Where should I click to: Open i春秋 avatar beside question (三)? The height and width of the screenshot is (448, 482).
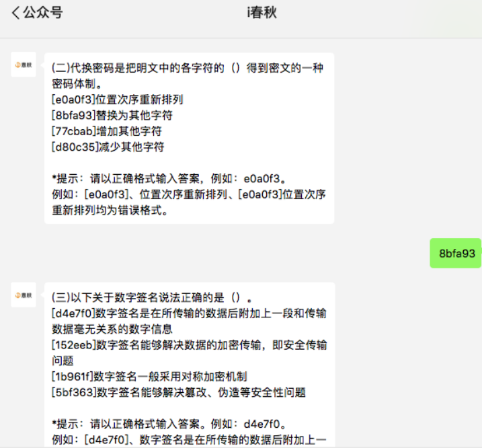tap(24, 295)
